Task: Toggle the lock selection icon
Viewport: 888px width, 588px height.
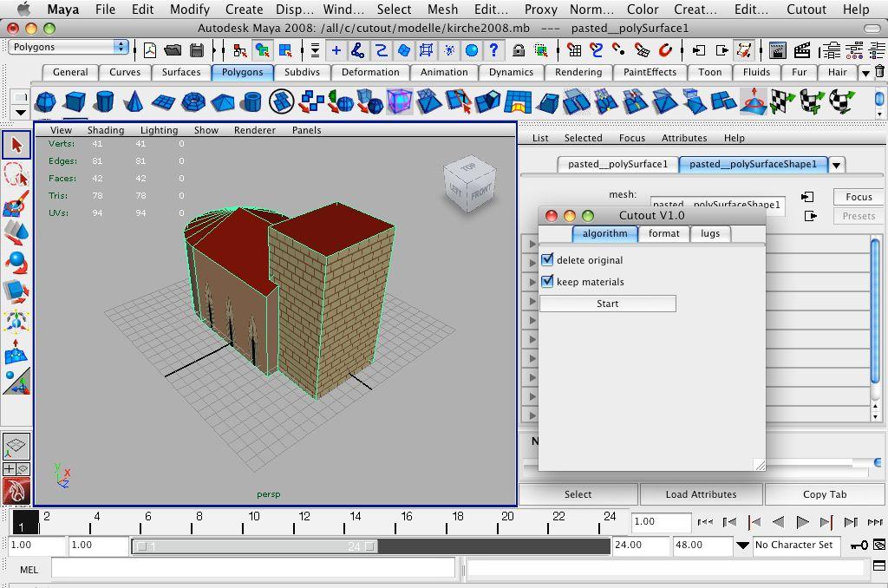Action: [x=519, y=50]
